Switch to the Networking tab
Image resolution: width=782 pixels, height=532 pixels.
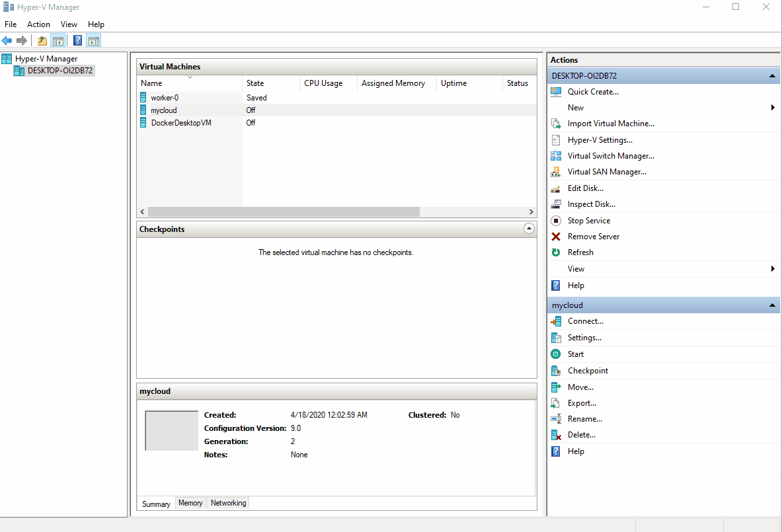coord(229,502)
